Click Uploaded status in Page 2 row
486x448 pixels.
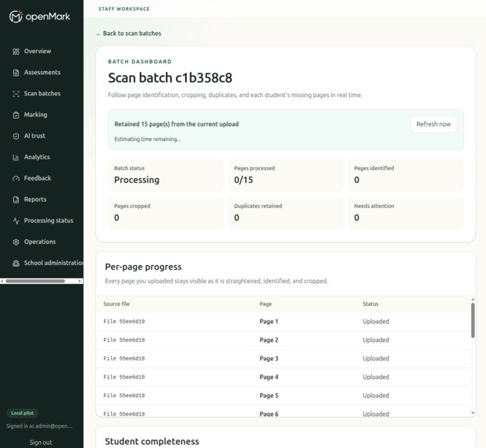376,340
